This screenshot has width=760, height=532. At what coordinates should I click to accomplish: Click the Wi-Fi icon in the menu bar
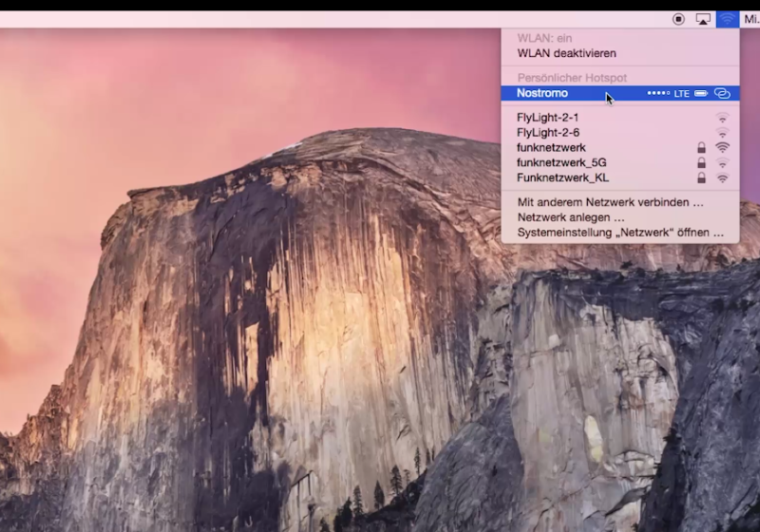[x=727, y=19]
